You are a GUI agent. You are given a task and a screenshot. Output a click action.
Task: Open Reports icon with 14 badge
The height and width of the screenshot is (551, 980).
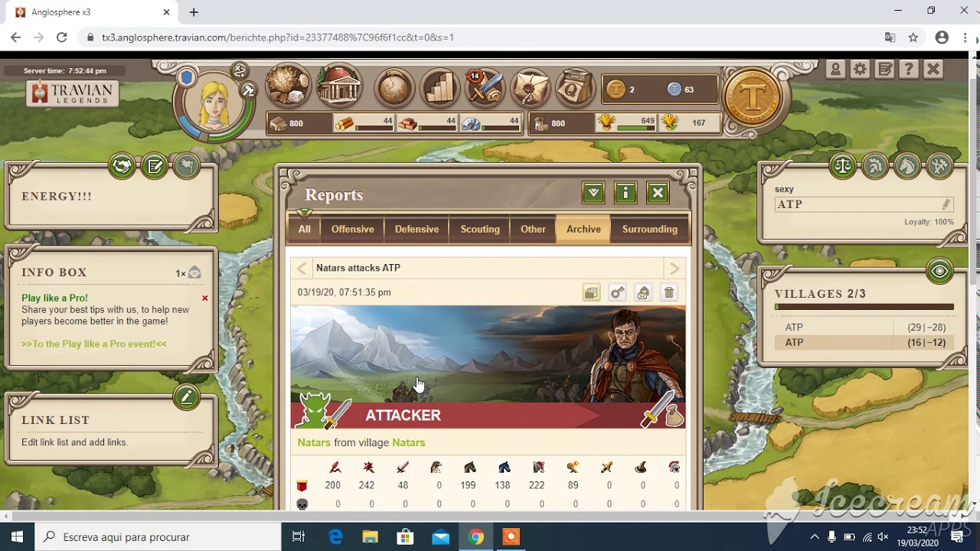485,88
